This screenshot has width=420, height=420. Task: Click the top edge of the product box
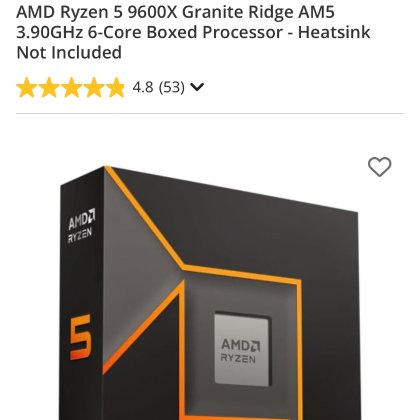coord(230,188)
